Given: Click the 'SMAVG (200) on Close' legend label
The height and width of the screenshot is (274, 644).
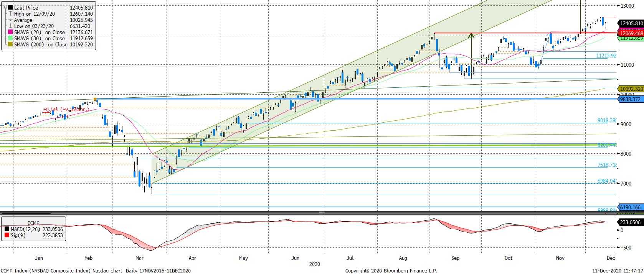Looking at the screenshot, I should coord(41,44).
